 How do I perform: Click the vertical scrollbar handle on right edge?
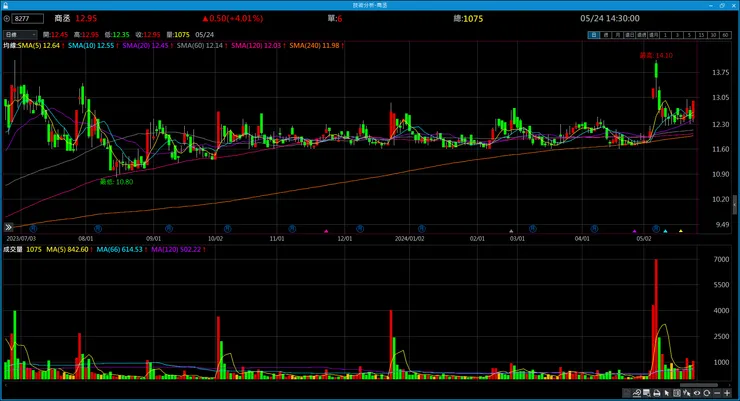tap(735, 204)
